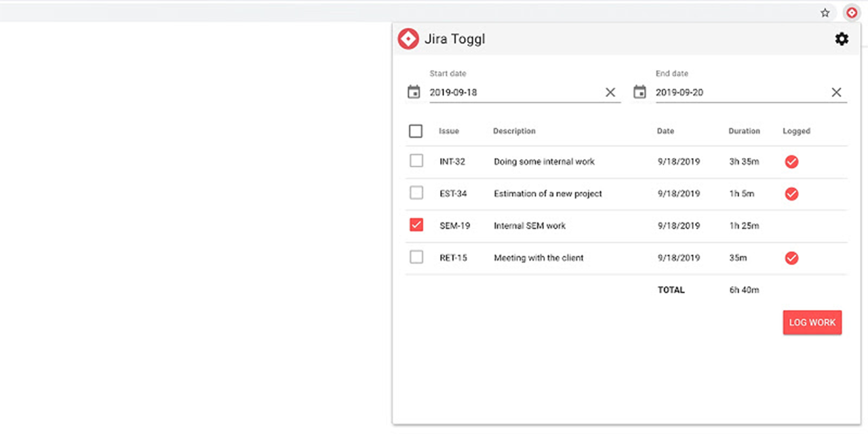Check the checkbox for issue INT-32

point(416,161)
